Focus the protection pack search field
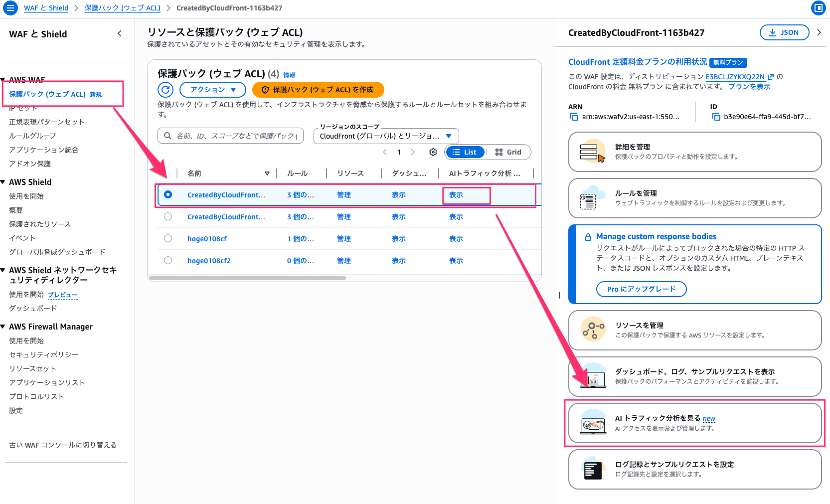Image resolution: width=830 pixels, height=504 pixels. [x=230, y=136]
